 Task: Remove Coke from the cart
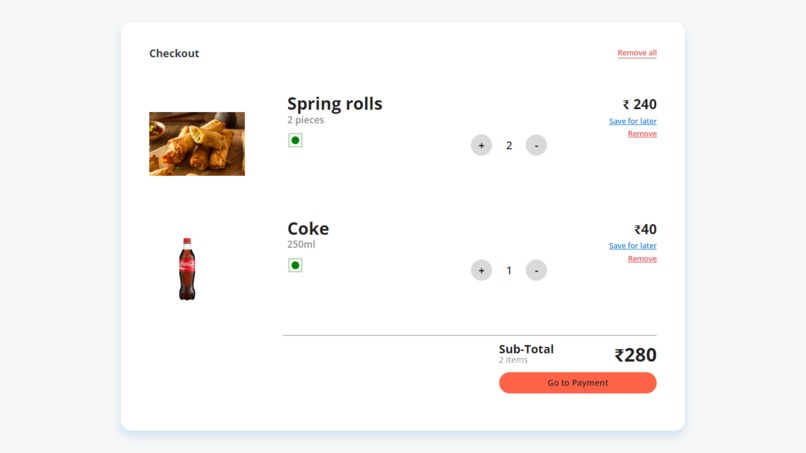(642, 259)
